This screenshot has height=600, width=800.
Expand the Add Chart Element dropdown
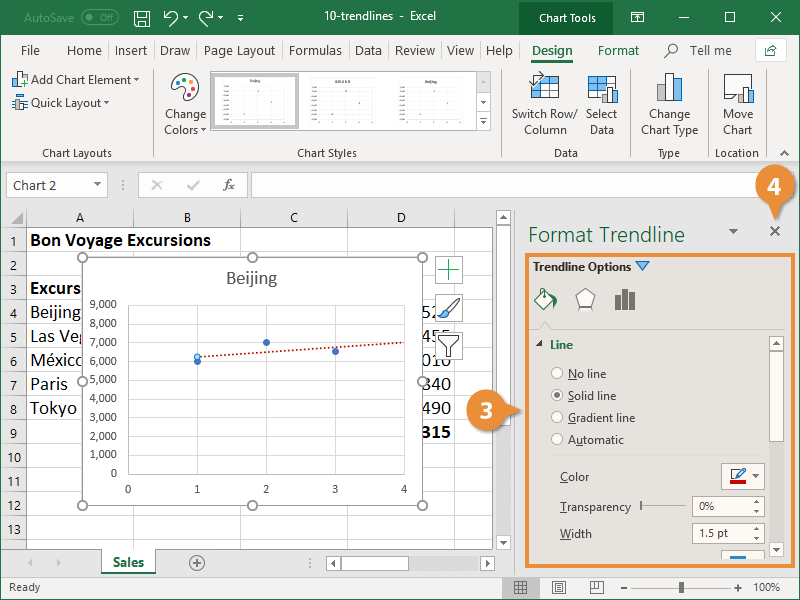pos(76,80)
